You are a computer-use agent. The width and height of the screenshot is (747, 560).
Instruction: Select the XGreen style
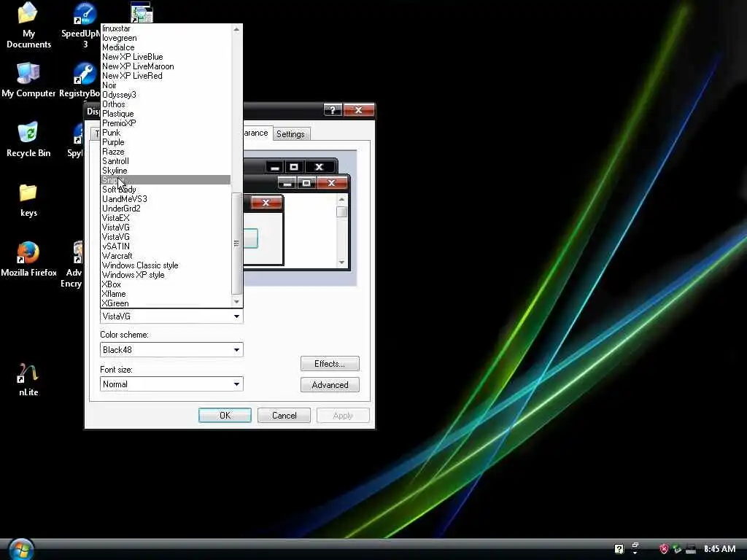pos(166,303)
